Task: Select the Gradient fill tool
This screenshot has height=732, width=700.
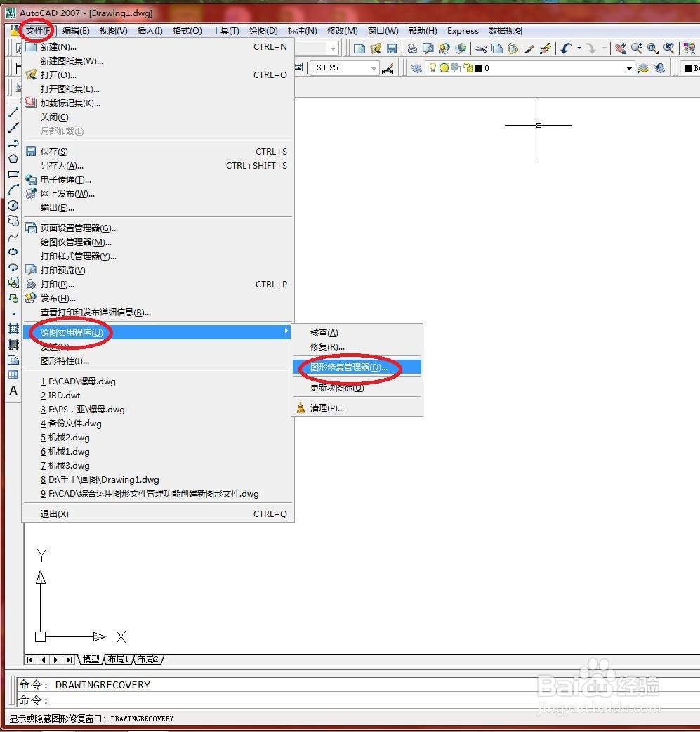Action: pos(13,344)
